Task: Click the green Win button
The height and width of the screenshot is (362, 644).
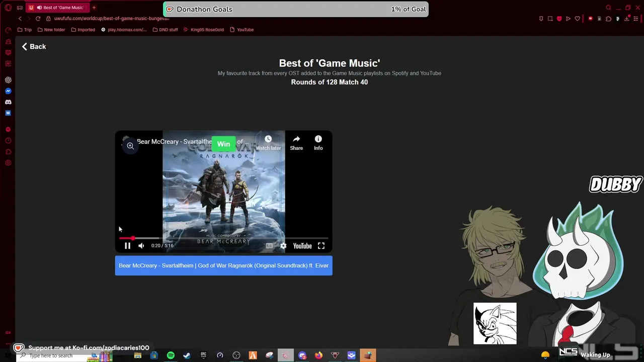Action: pos(223,144)
